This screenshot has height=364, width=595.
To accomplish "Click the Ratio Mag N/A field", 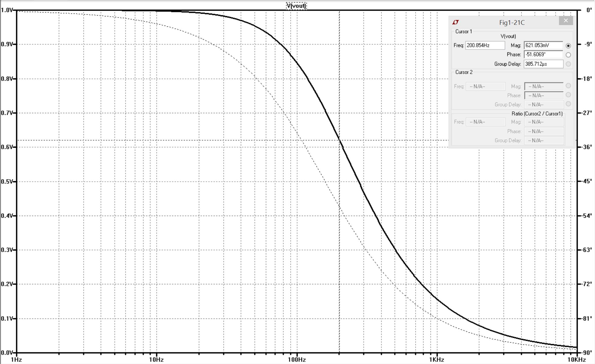I will click(544, 122).
